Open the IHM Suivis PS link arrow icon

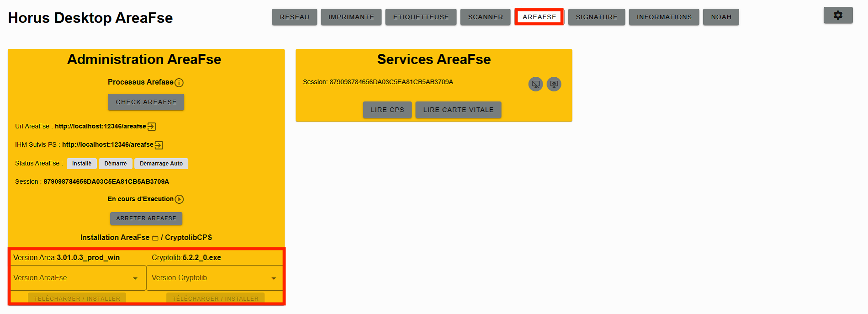159,145
